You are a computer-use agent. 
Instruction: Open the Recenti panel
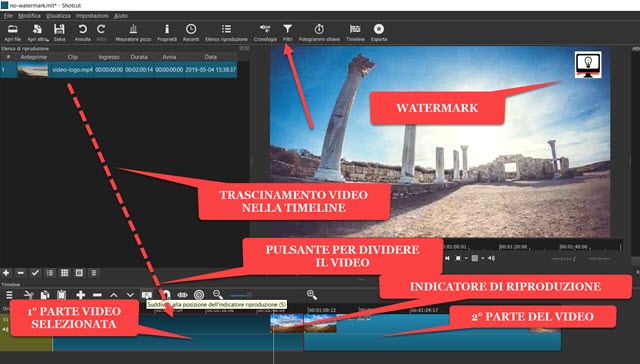tap(191, 33)
